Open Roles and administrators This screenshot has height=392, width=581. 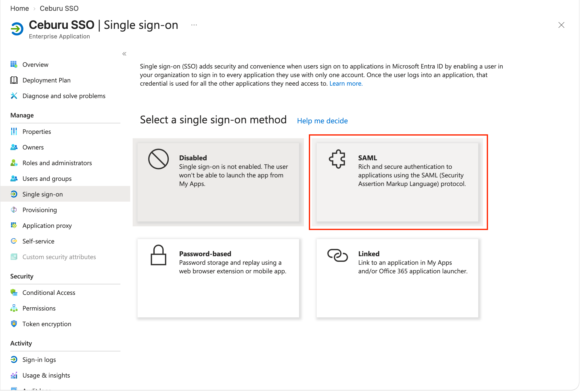[66, 163]
